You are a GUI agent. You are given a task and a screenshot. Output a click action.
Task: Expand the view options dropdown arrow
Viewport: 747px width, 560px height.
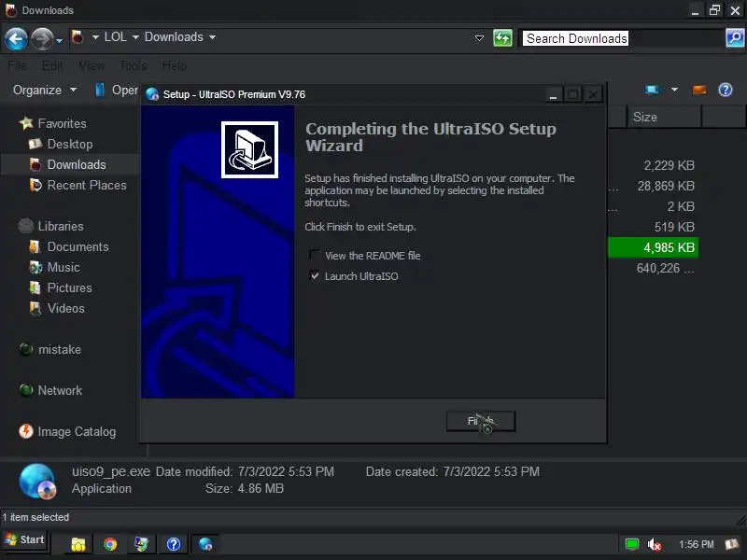[x=674, y=89]
